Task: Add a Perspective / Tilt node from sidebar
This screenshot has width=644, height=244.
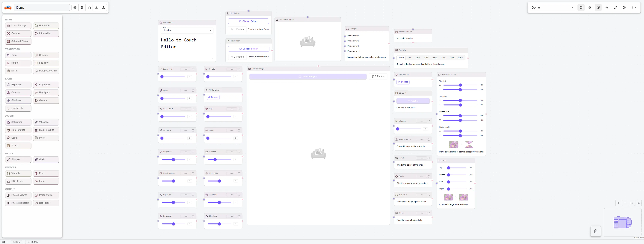Action: click(x=46, y=71)
